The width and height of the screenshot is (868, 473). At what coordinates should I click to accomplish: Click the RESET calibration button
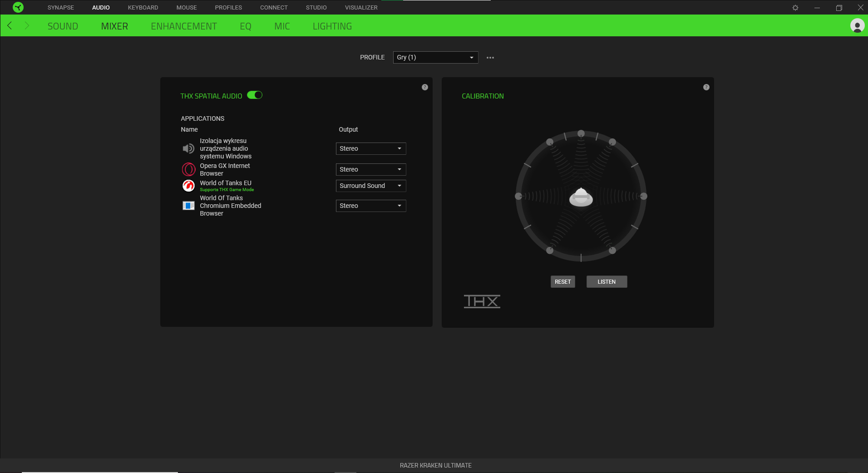tap(563, 282)
